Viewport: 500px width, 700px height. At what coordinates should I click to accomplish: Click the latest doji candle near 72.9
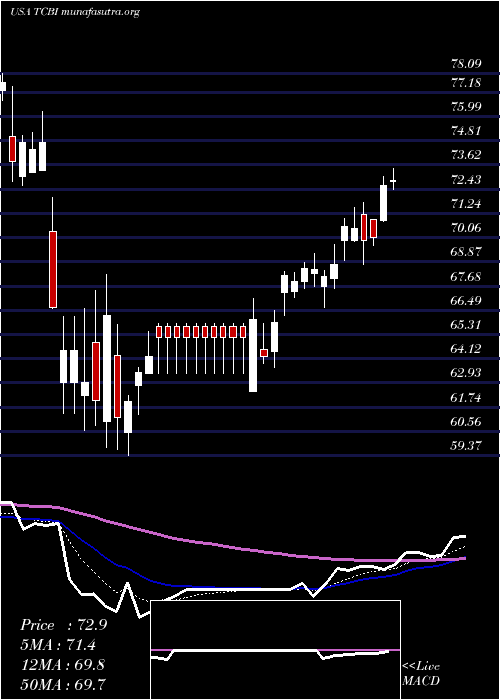(393, 180)
